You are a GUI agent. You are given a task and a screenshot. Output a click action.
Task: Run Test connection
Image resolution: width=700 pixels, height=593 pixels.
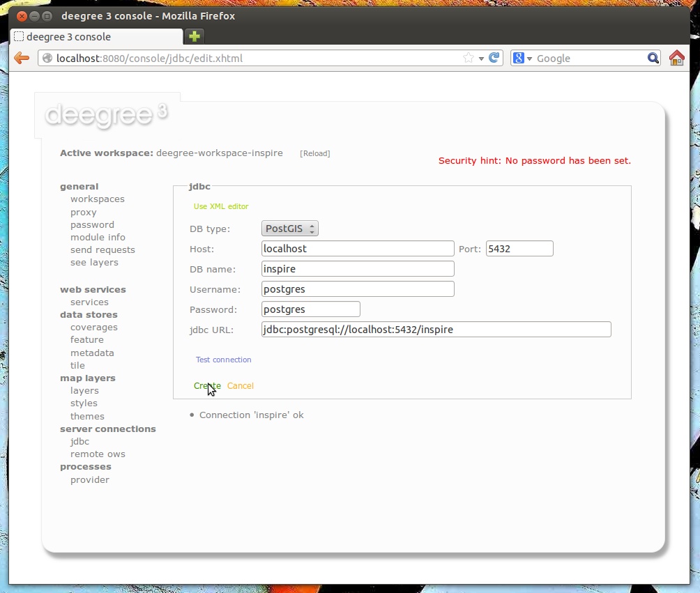point(223,359)
